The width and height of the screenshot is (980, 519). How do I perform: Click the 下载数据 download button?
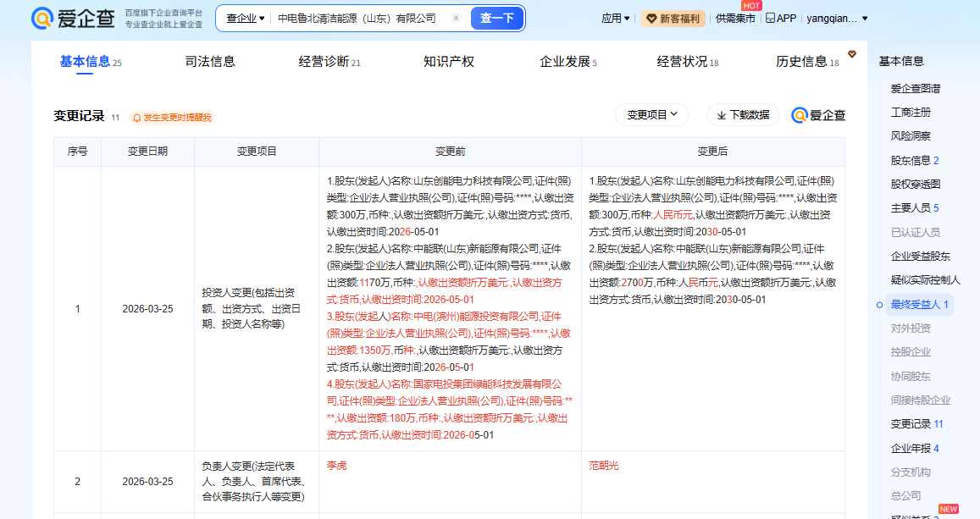[x=743, y=115]
